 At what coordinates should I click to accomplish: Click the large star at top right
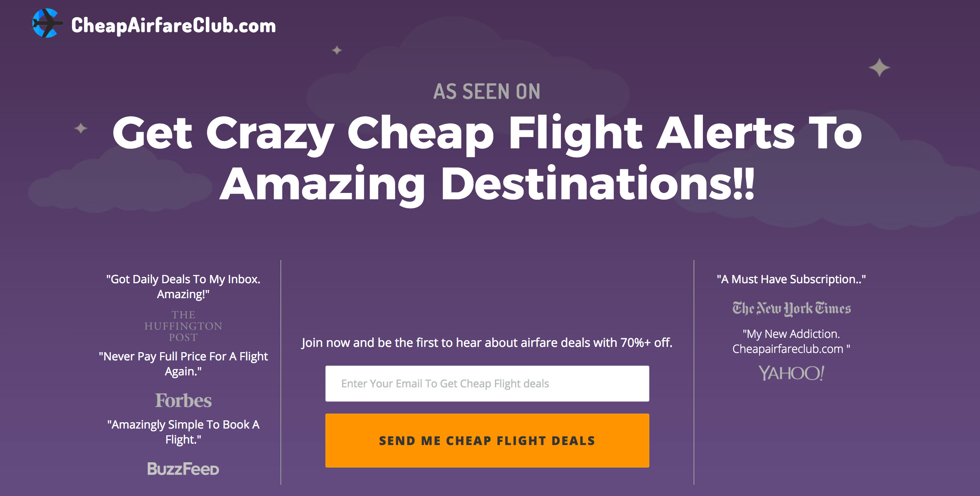[x=879, y=68]
